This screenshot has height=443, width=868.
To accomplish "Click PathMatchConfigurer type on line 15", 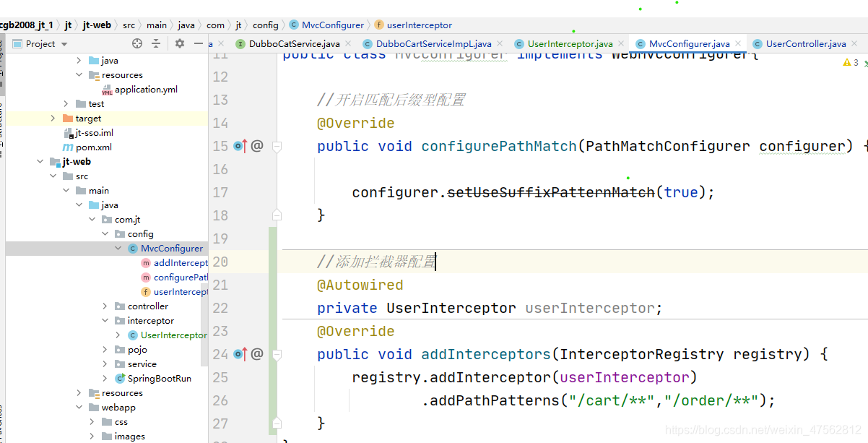I will [x=668, y=146].
